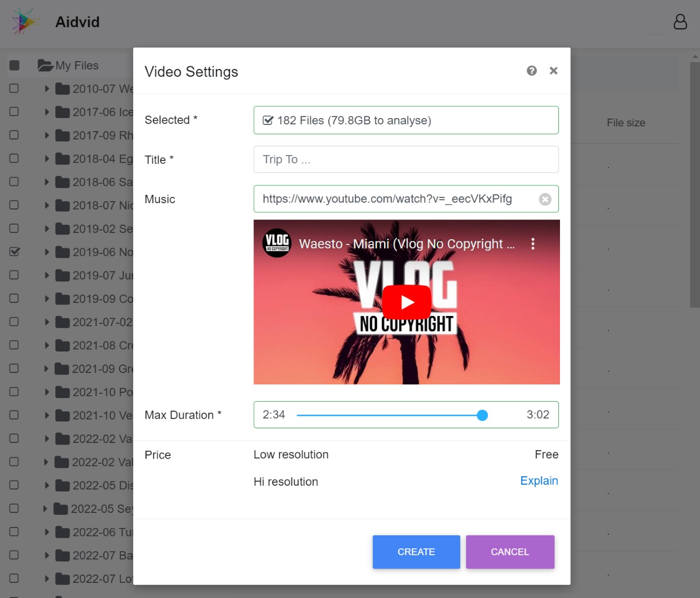Click the Selected 182 Files field
Image resolution: width=700 pixels, height=598 pixels.
[x=406, y=120]
